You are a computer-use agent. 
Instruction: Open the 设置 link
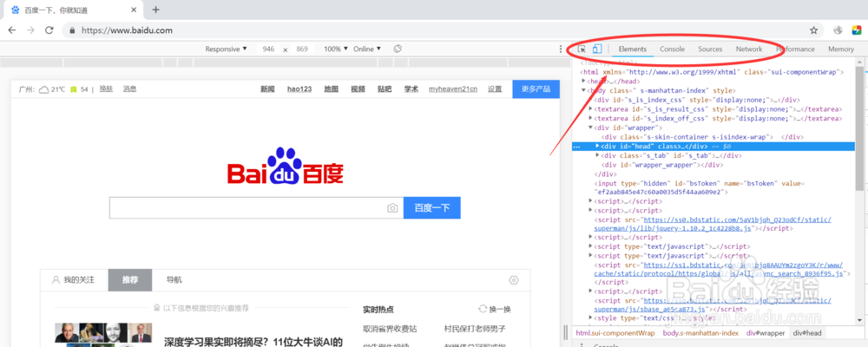click(x=495, y=89)
